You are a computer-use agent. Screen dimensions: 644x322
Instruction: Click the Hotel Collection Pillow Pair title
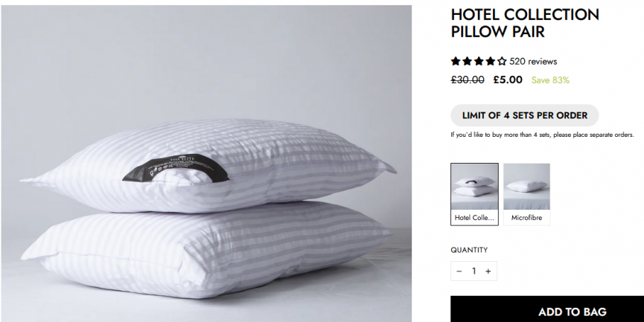[525, 23]
